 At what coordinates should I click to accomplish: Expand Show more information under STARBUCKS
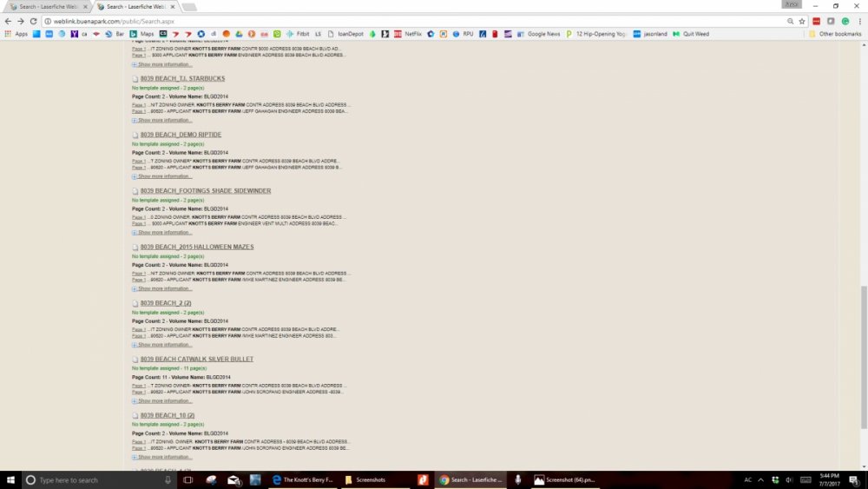point(162,120)
